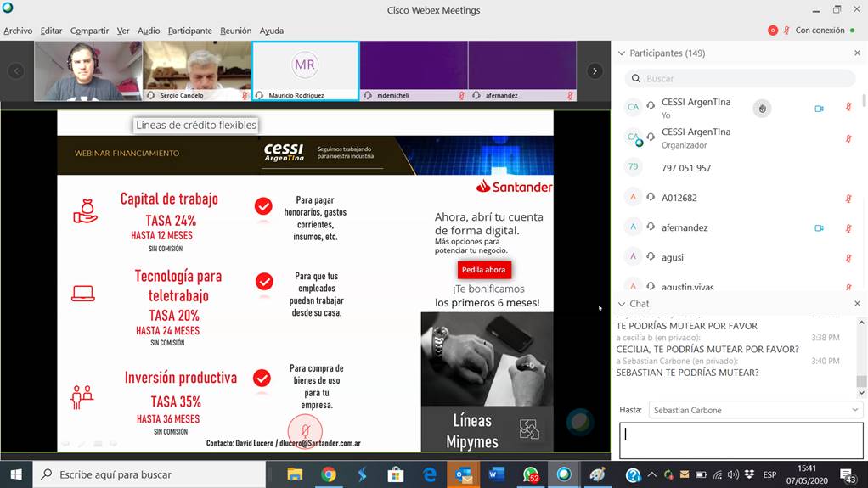The width and height of the screenshot is (868, 488).
Task: Click the volume speaker tray icon
Action: [x=734, y=474]
